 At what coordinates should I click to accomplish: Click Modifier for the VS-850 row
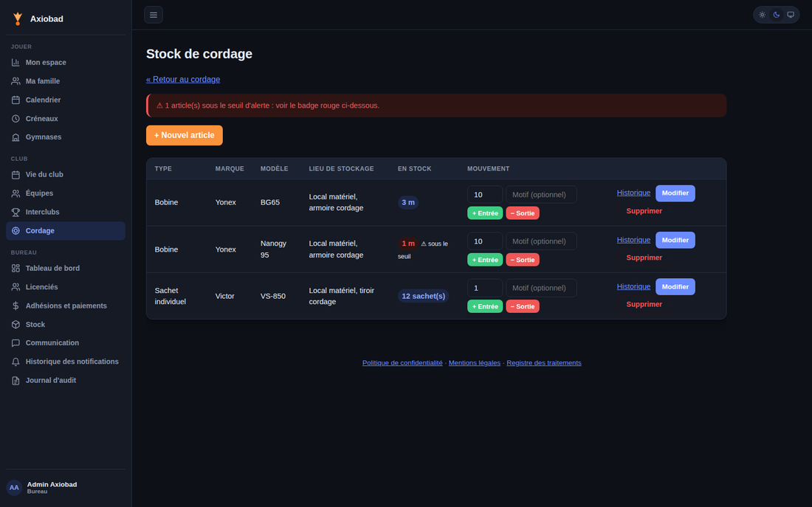(675, 286)
